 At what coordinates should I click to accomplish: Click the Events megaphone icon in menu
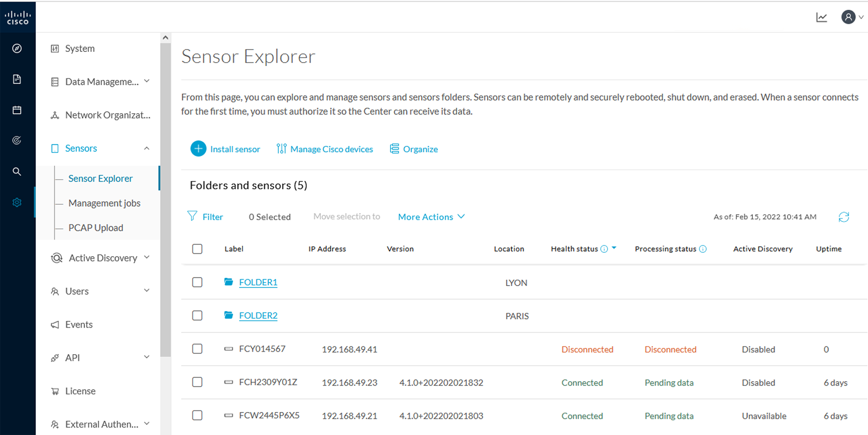coord(55,324)
